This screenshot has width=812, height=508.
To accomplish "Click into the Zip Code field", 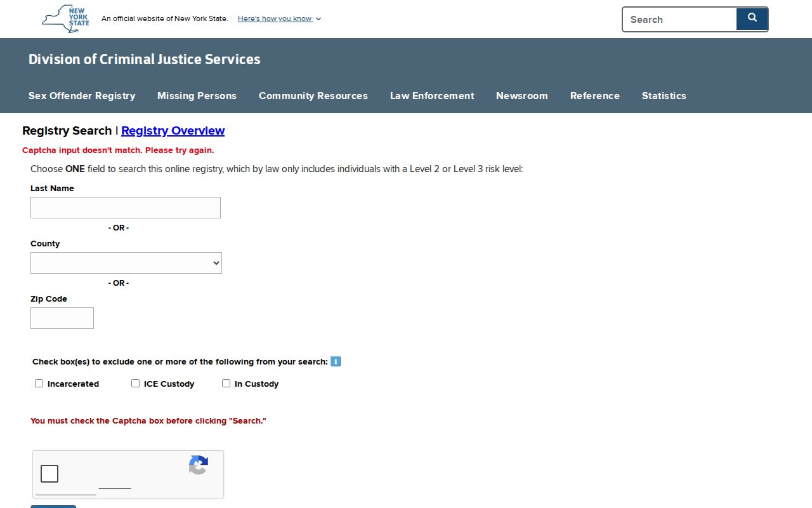I will 62,318.
